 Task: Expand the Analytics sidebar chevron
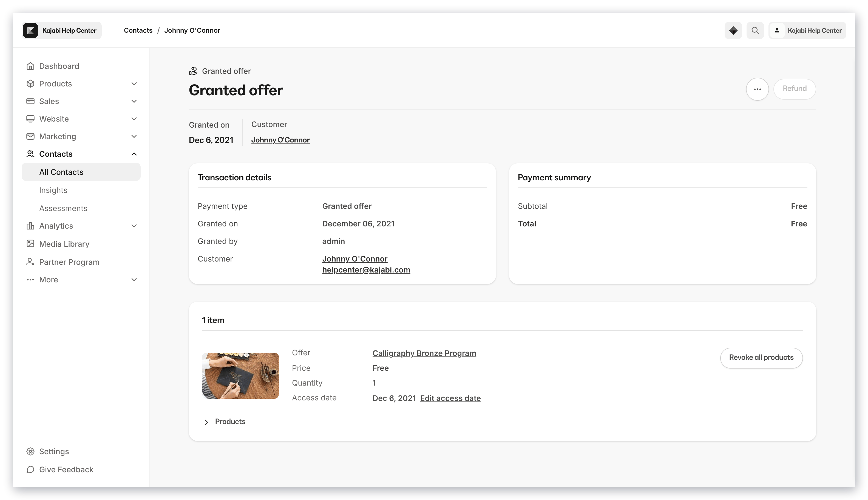tap(134, 226)
